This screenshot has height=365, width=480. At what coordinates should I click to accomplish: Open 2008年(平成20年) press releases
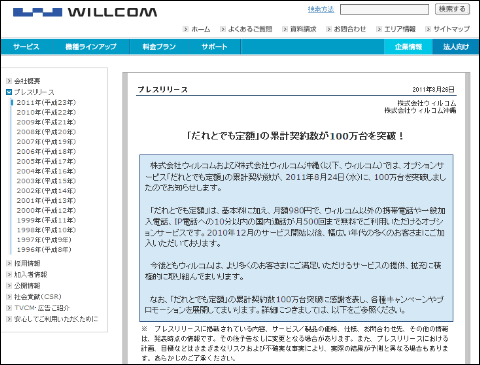click(x=46, y=132)
